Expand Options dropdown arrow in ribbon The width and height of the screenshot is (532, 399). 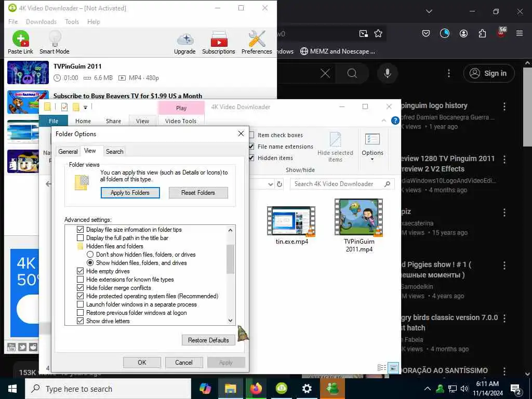click(x=372, y=159)
